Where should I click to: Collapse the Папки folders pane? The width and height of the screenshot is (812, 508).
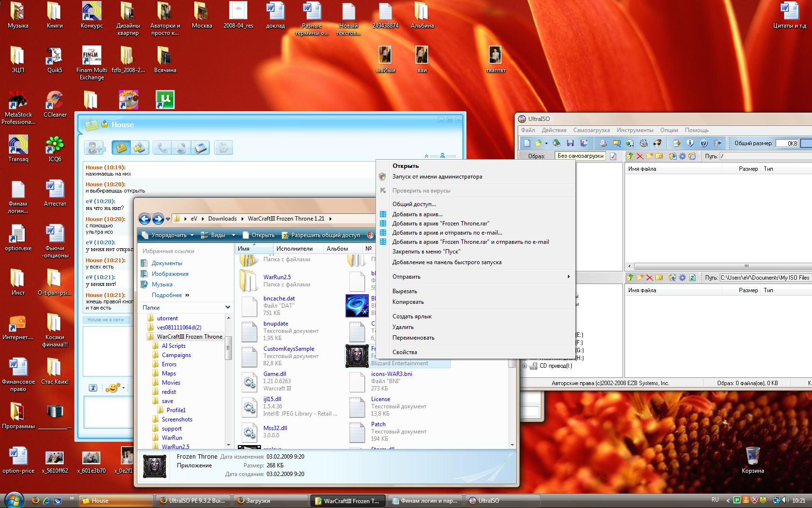pos(228,307)
